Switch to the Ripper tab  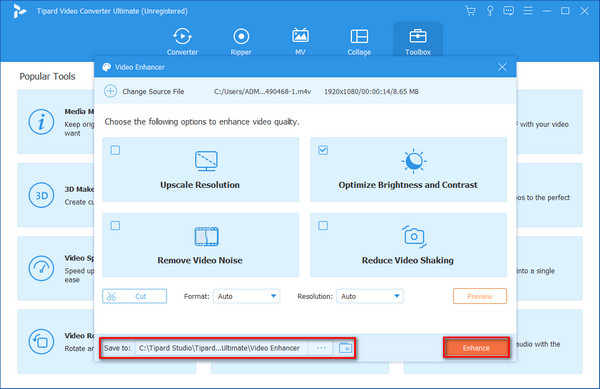241,42
